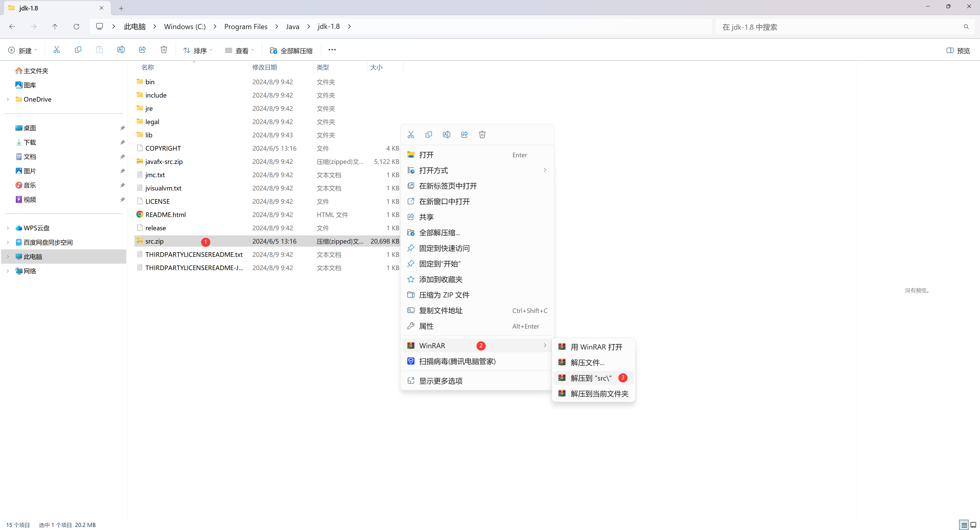Expand the OneDrive tree node

pos(8,99)
